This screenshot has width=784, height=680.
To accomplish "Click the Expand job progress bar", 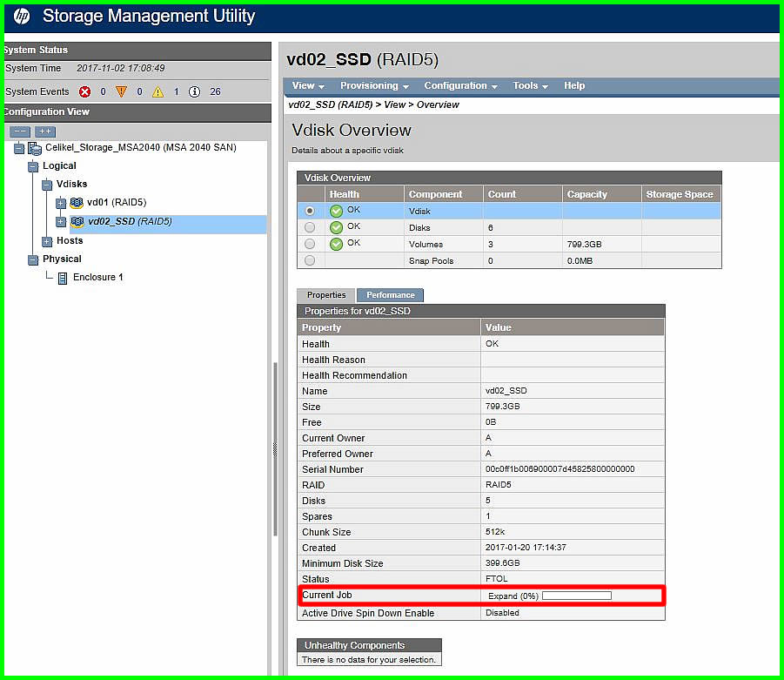I will point(576,596).
